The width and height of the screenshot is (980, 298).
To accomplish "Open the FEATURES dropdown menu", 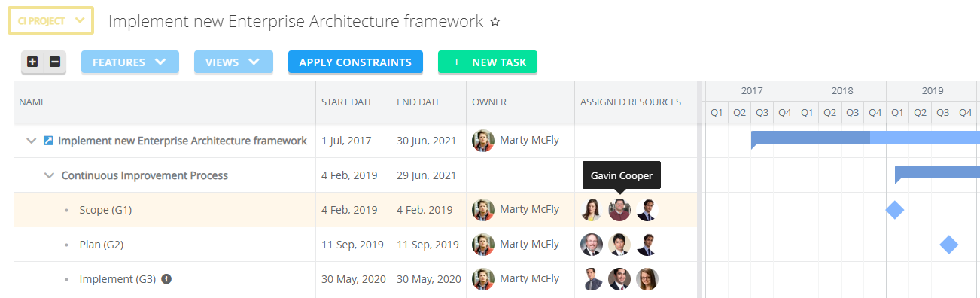I will 129,62.
